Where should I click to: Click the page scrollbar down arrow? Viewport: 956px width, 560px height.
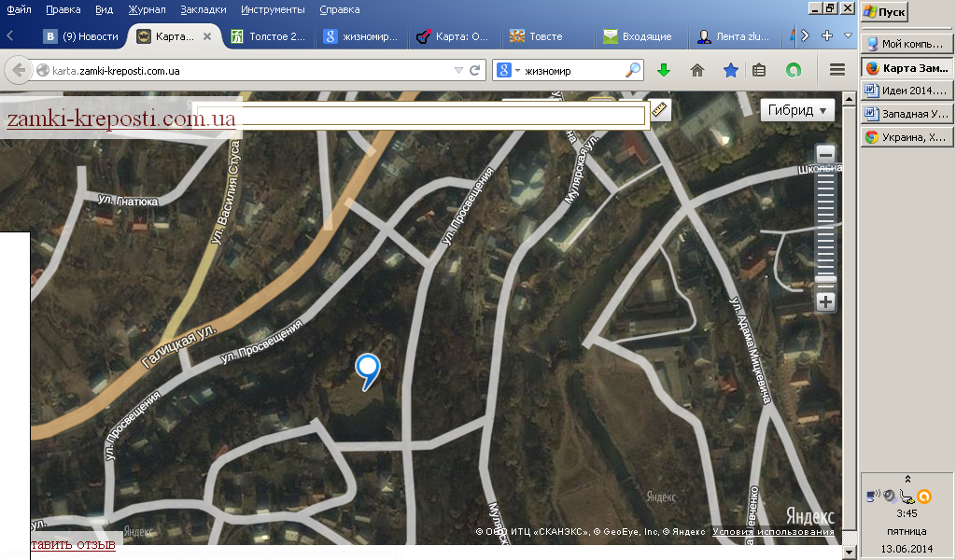click(x=850, y=553)
